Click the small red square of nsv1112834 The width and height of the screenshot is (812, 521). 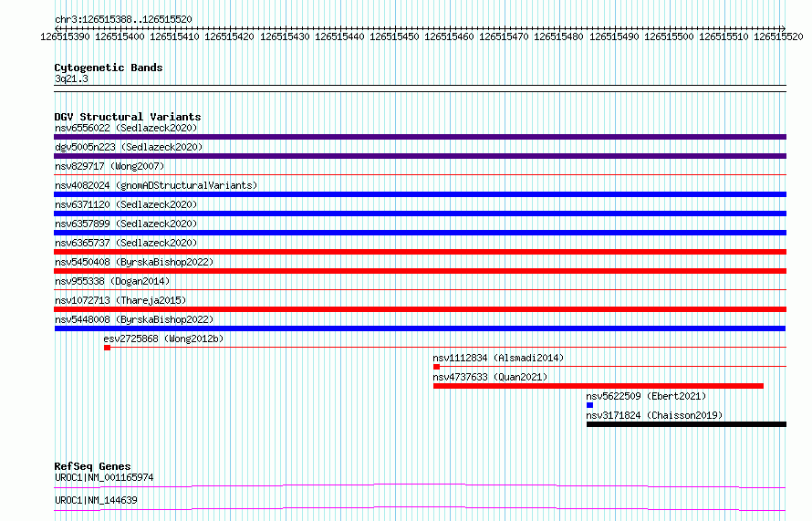(436, 367)
